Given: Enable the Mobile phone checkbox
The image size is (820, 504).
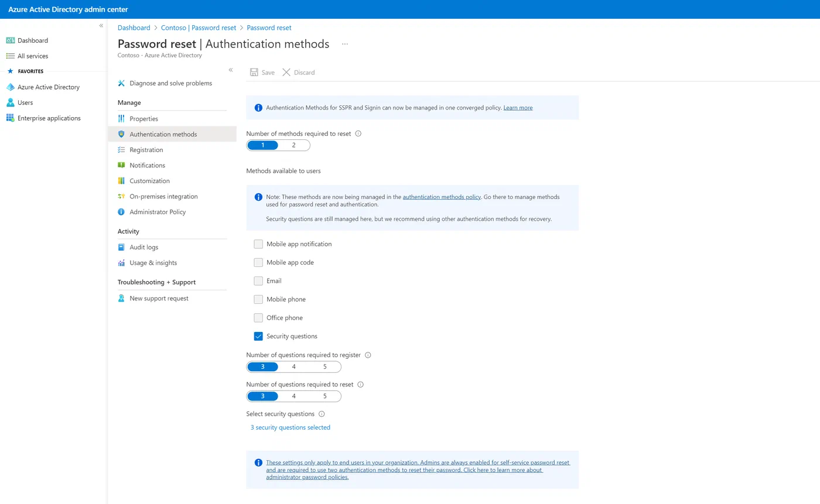Looking at the screenshot, I should pyautogui.click(x=258, y=299).
